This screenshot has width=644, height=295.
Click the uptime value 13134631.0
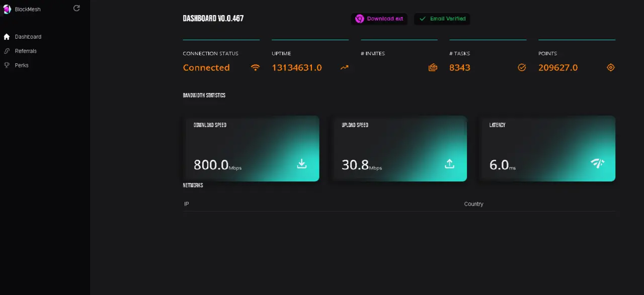(297, 67)
